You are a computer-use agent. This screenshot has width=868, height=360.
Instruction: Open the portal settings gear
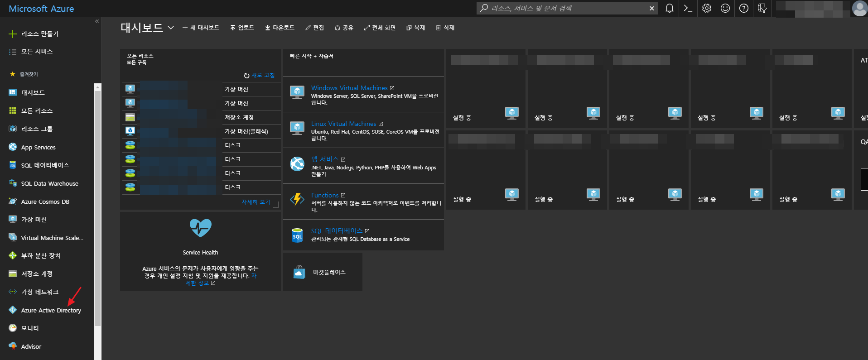tap(707, 8)
